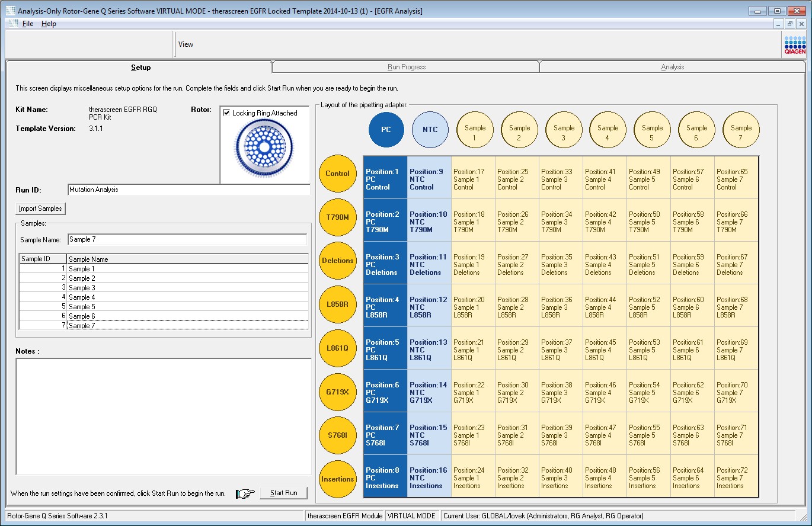812x526 pixels.
Task: Switch to the Setup tab
Action: point(140,68)
